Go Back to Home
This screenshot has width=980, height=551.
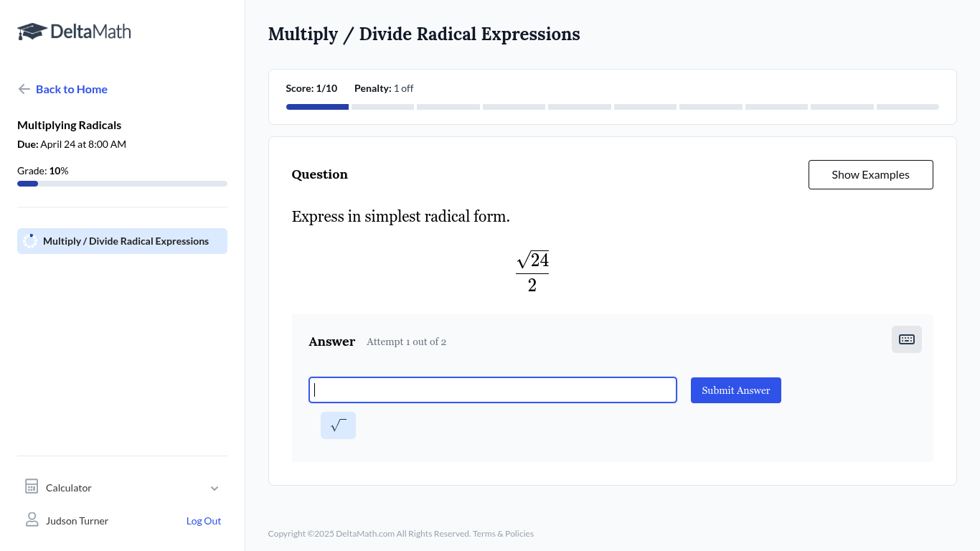pos(72,89)
